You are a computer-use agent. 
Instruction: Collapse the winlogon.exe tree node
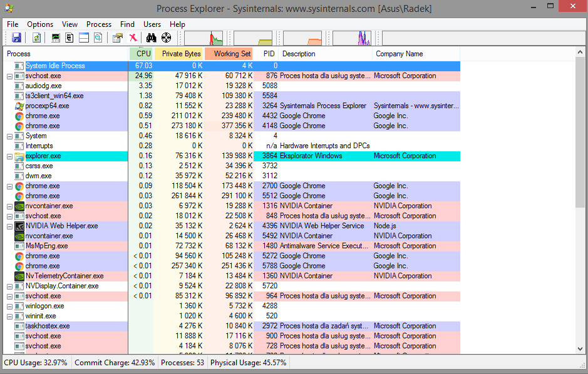point(10,306)
